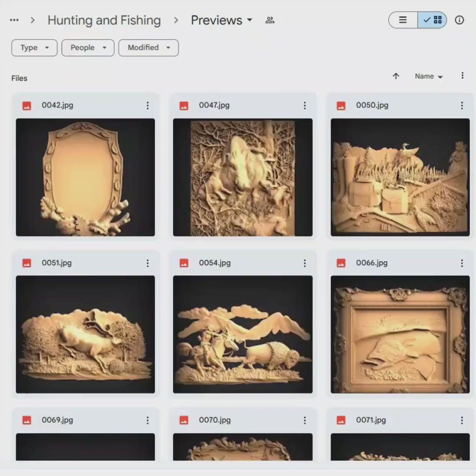Click the 0054.jpg file name
Screen dimensions: 476x476
coord(215,263)
